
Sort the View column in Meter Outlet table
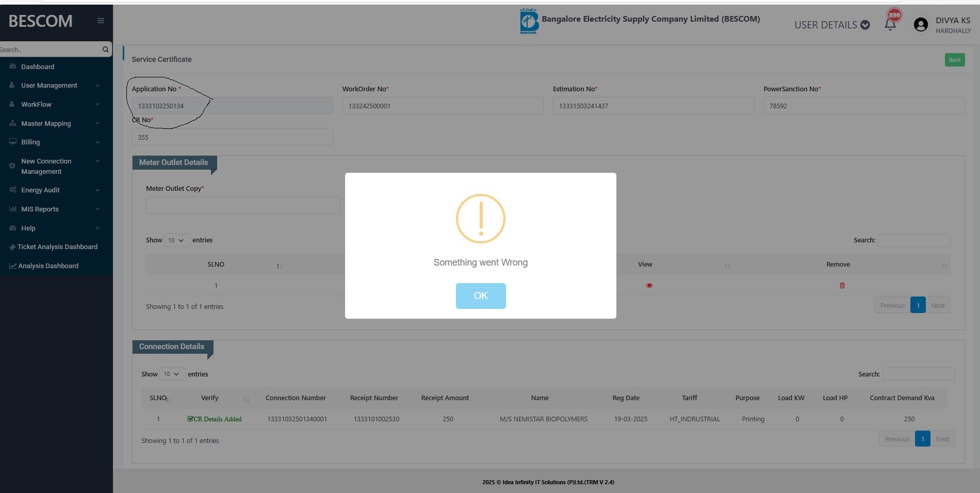click(x=727, y=266)
